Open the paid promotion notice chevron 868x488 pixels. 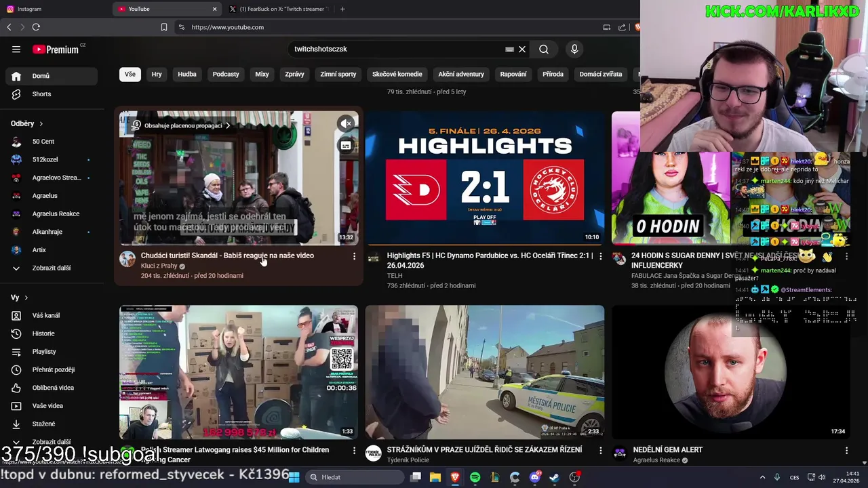pos(228,125)
